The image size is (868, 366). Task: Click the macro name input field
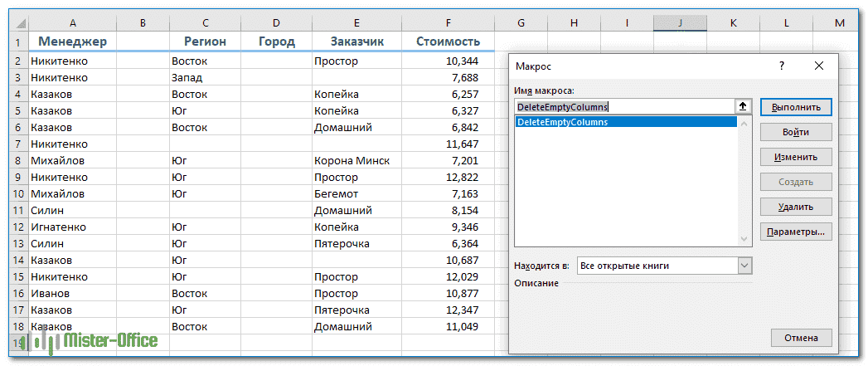pyautogui.click(x=623, y=106)
